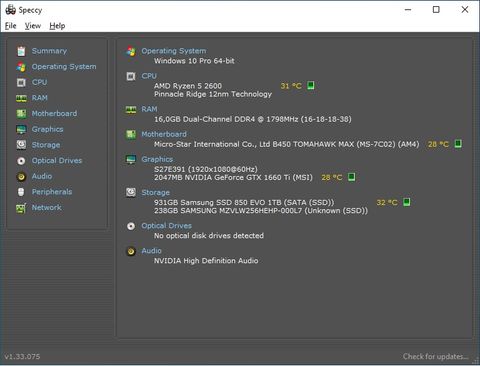
Task: Select Motherboard in the sidebar
Action: click(54, 114)
